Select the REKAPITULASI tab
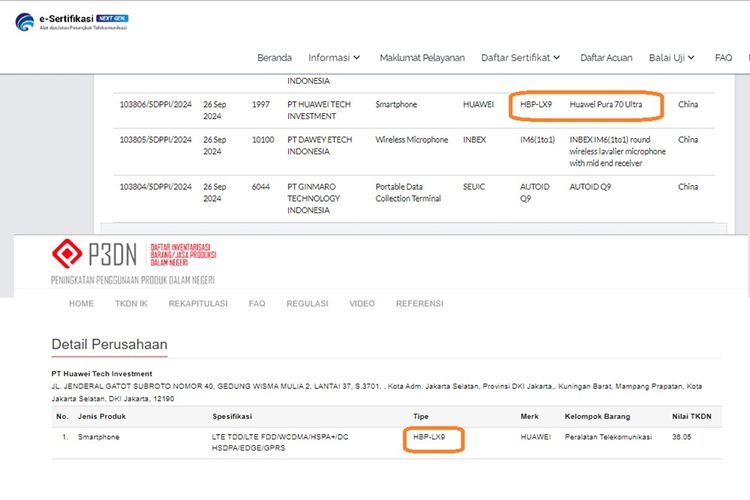Viewport: 750px width, 500px height. tap(198, 303)
